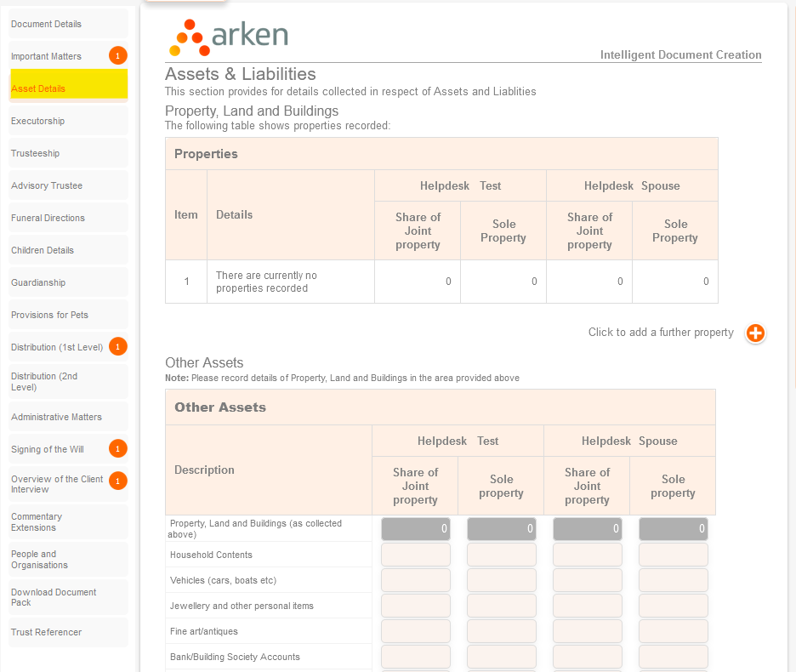
Task: Click Fine art/antiques sole property field for Spouse
Action: coord(673,631)
